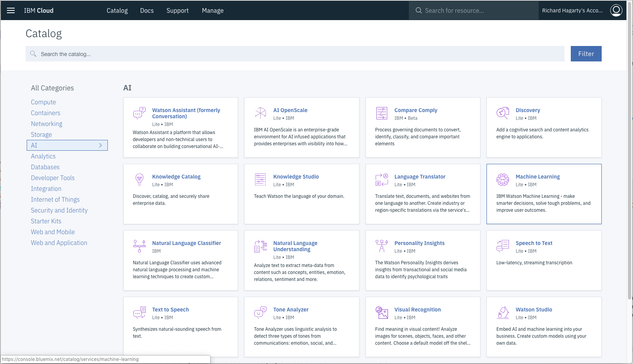Click the Natural Language Classifier icon

140,246
